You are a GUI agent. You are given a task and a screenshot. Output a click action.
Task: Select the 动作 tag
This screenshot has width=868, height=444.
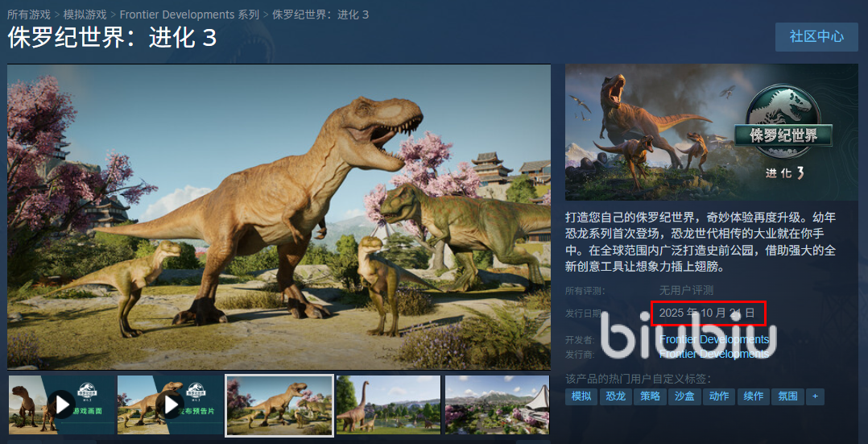pyautogui.click(x=718, y=396)
